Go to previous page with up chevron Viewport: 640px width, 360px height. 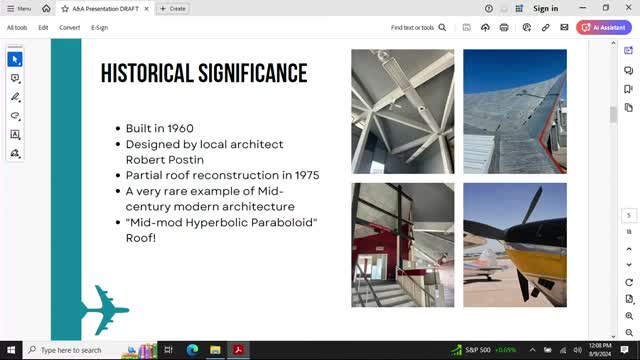tap(629, 249)
